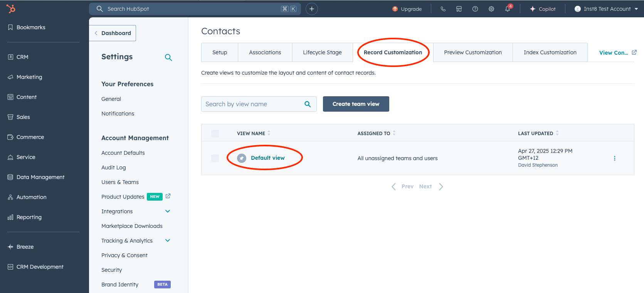Image resolution: width=644 pixels, height=293 pixels.
Task: Open Reporting in left navigation
Action: click(25, 217)
